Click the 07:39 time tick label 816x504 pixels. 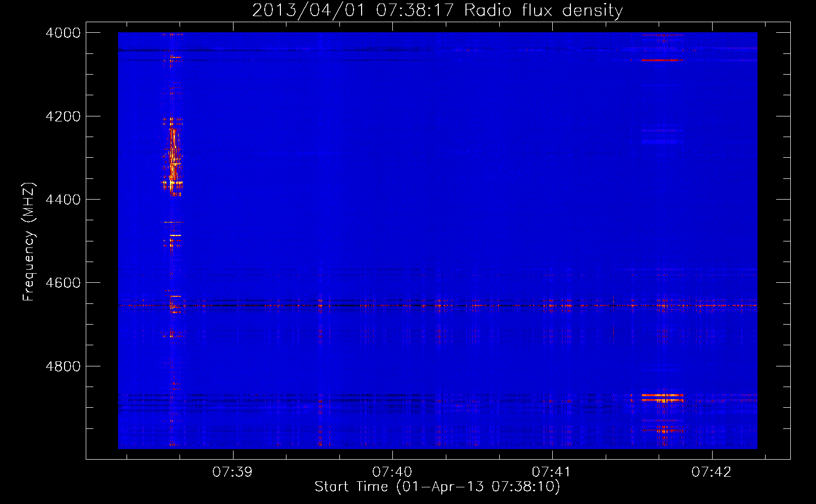click(x=232, y=472)
